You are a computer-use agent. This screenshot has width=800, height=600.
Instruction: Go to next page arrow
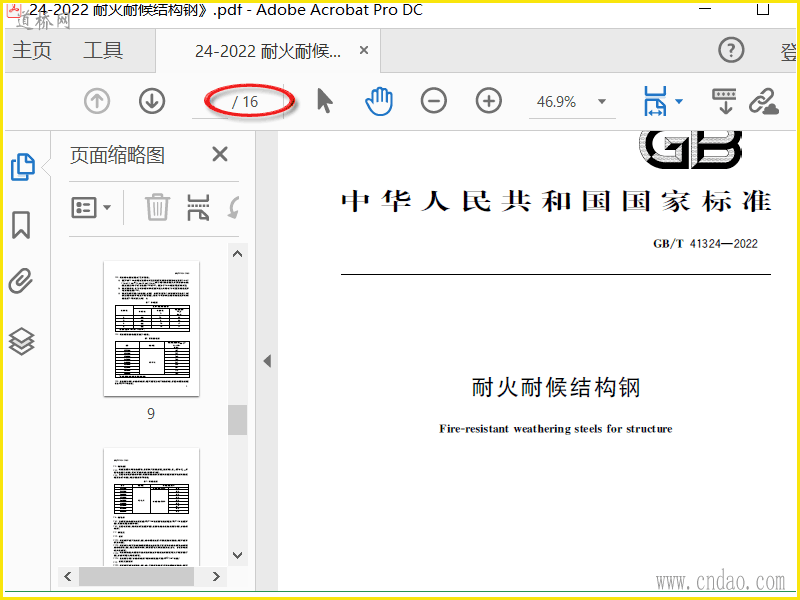(x=152, y=101)
